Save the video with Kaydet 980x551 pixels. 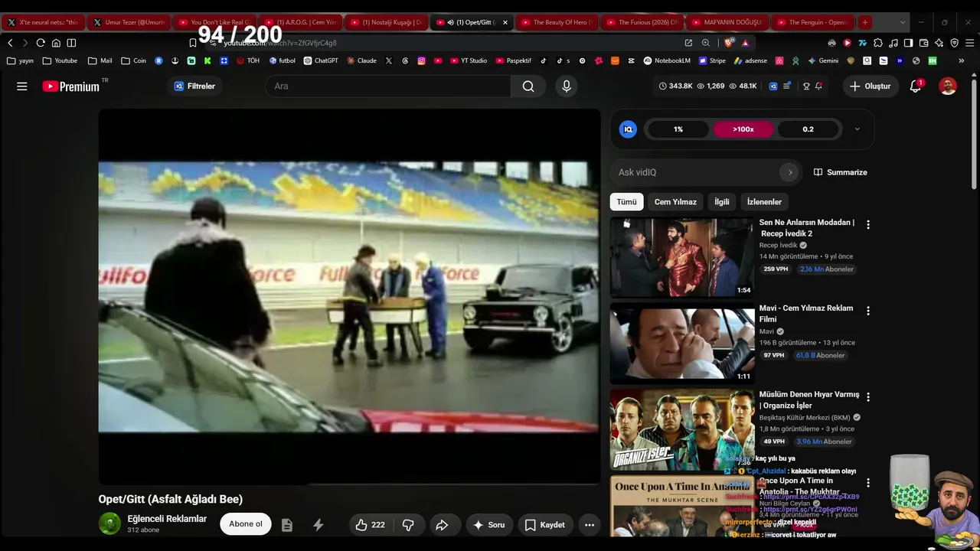pyautogui.click(x=545, y=525)
